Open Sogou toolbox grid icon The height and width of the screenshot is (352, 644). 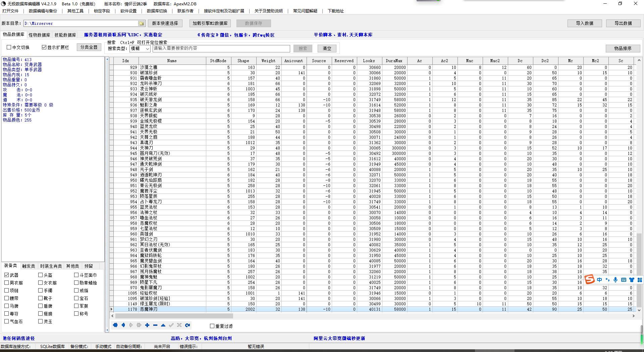(640, 280)
